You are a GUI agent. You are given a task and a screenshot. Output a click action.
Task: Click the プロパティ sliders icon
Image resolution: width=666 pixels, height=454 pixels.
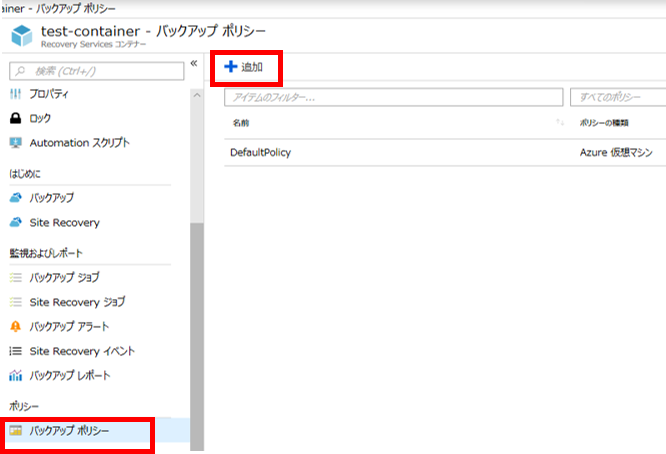click(16, 94)
